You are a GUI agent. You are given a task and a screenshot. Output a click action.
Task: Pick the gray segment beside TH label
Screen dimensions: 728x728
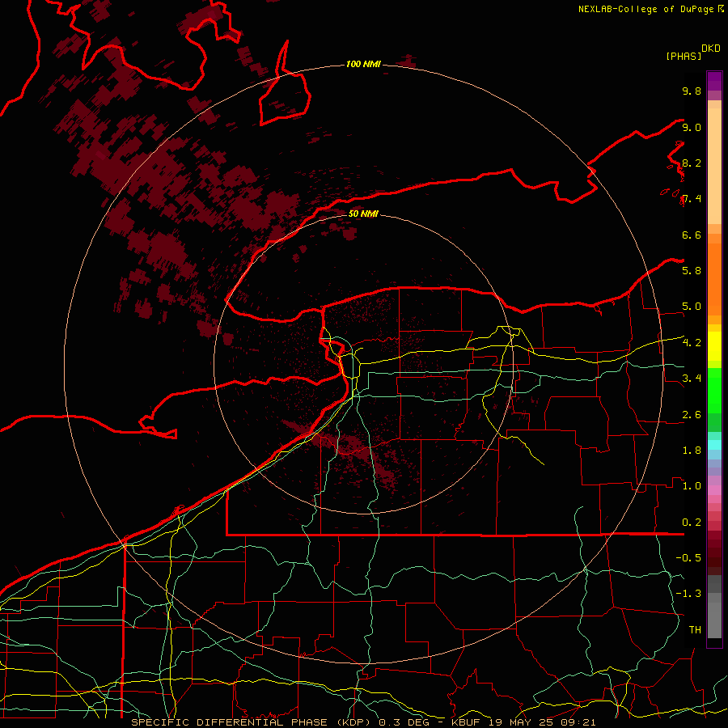[x=714, y=620]
